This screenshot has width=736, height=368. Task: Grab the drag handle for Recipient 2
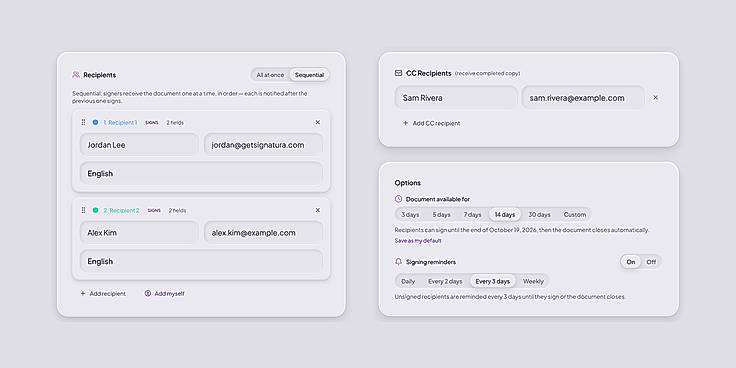(x=84, y=210)
